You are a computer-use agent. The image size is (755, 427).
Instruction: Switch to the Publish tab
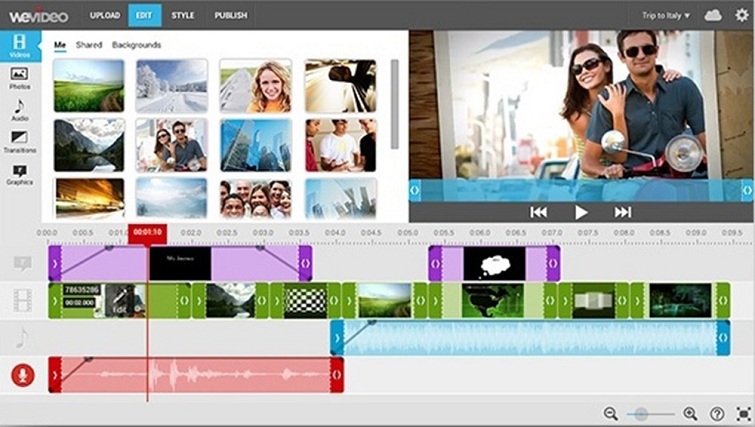tap(230, 15)
